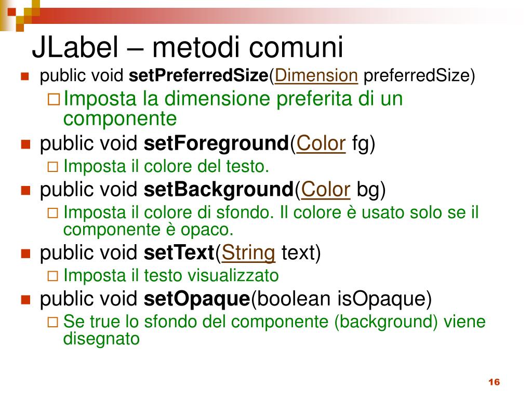Viewport: 532px width, 399px height.
Task: Click the bold setPreferredSize method name
Action: coord(198,75)
